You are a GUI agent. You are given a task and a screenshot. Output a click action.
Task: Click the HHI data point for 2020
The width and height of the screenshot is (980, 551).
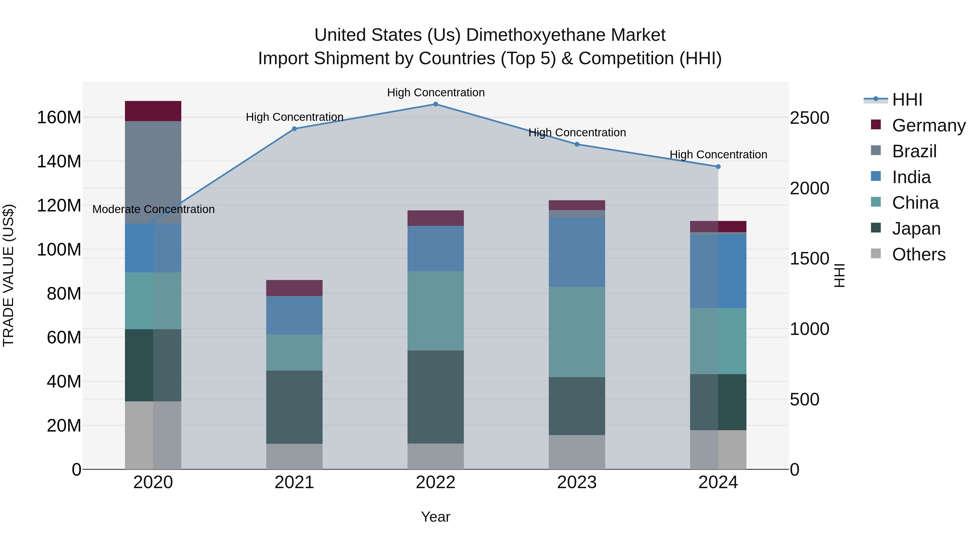pos(153,221)
